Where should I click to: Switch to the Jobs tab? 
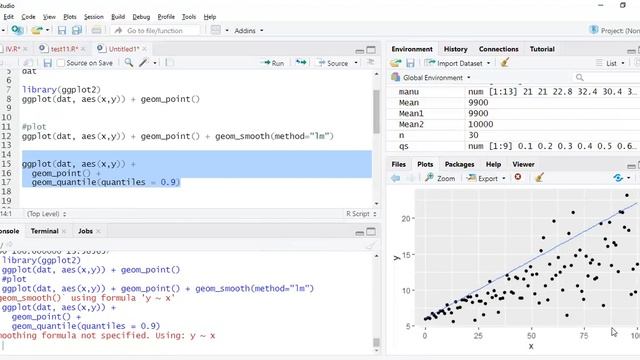click(85, 231)
